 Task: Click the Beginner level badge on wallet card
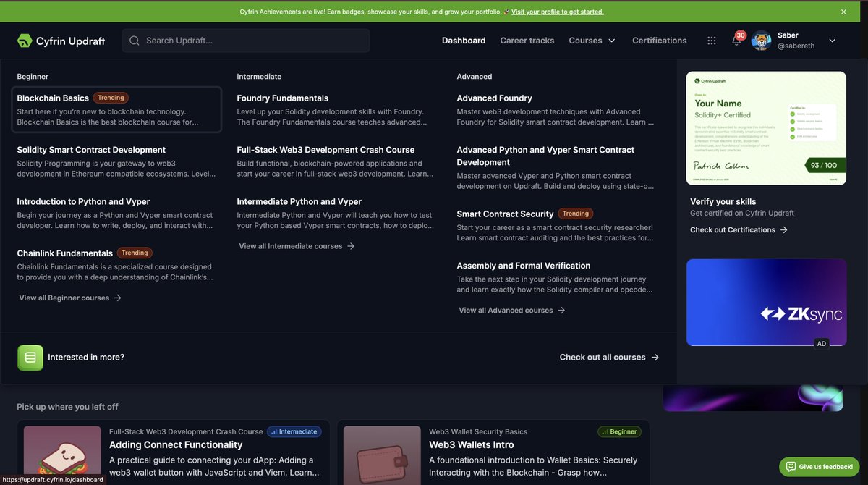(x=619, y=431)
